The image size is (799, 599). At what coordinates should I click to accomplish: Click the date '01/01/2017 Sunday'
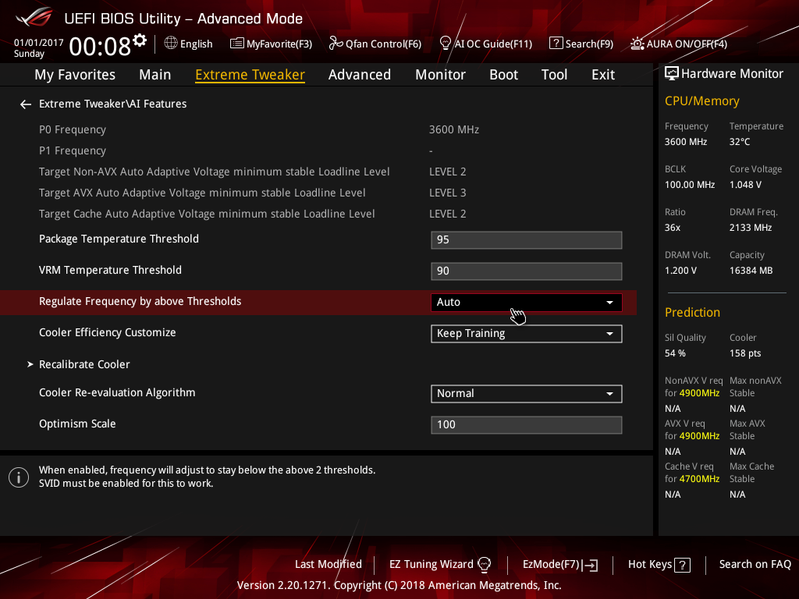pyautogui.click(x=38, y=48)
